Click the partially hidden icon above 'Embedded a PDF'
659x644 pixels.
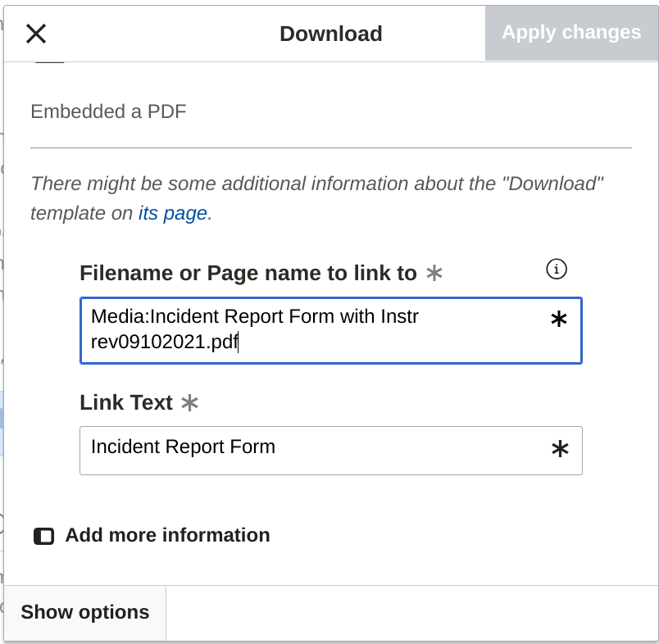(49, 62)
